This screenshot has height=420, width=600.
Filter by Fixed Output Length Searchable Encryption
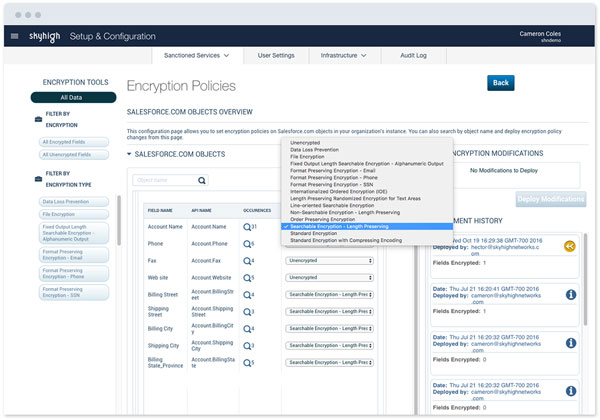coord(73,233)
